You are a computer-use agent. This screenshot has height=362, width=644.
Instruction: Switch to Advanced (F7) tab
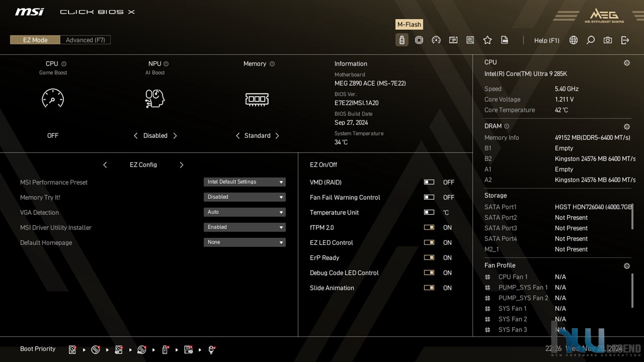85,40
